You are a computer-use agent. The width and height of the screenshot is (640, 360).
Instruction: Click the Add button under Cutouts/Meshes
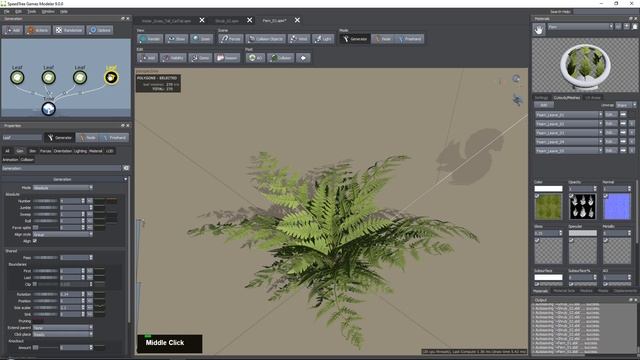[x=544, y=105]
